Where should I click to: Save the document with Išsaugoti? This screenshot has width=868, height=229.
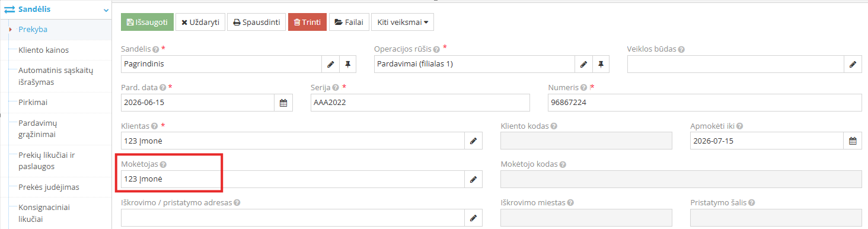pyautogui.click(x=147, y=22)
